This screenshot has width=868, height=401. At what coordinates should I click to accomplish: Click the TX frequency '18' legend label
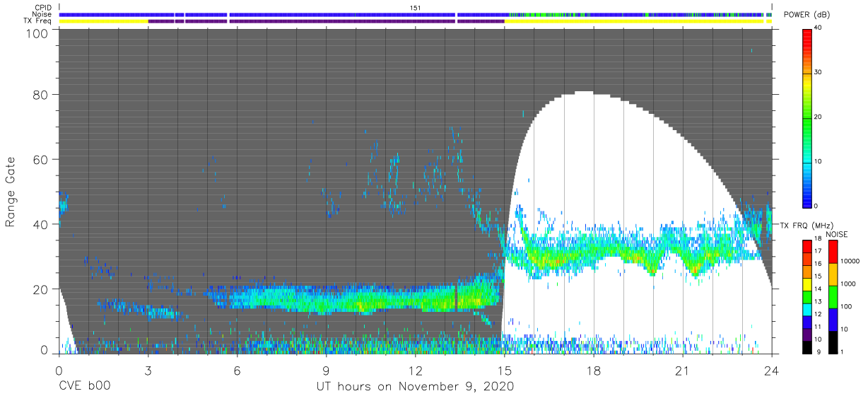click(817, 240)
